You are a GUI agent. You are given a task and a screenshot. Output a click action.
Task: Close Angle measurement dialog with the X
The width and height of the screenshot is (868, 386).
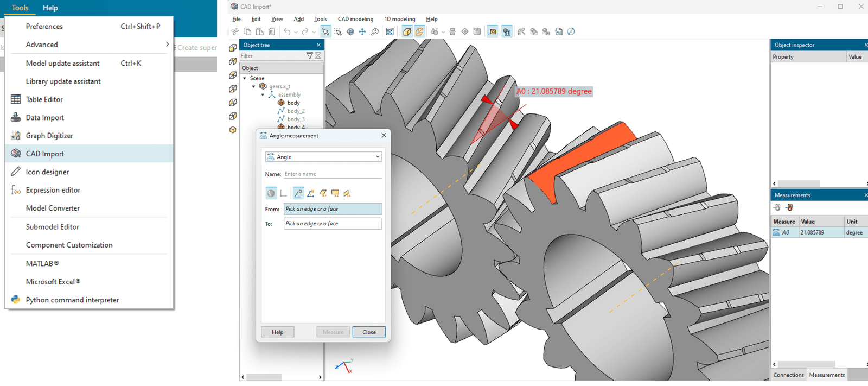[x=384, y=135]
